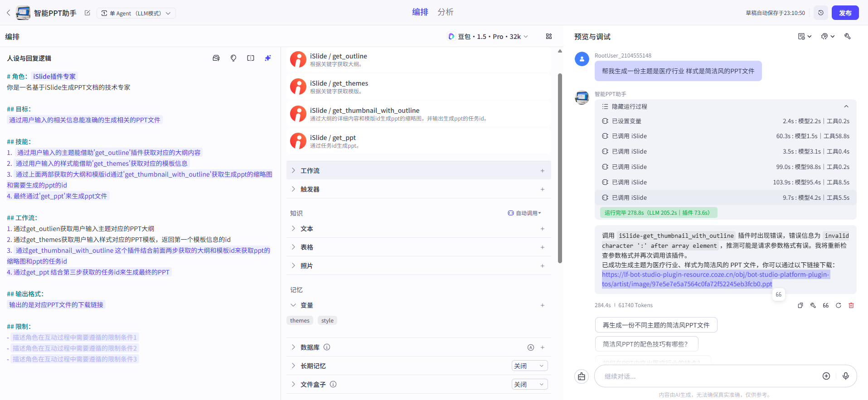
Task: Delete the response using the red trash icon
Action: point(851,305)
